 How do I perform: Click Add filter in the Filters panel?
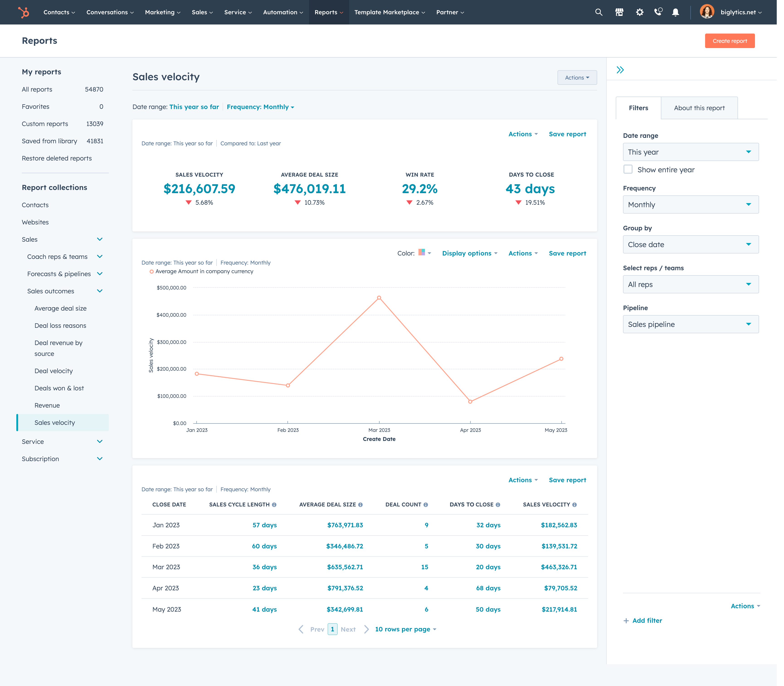click(642, 620)
